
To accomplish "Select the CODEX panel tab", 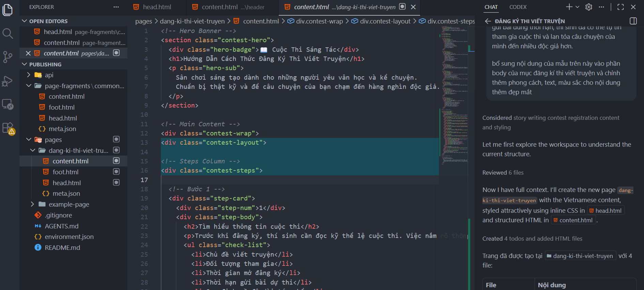I will [x=518, y=7].
